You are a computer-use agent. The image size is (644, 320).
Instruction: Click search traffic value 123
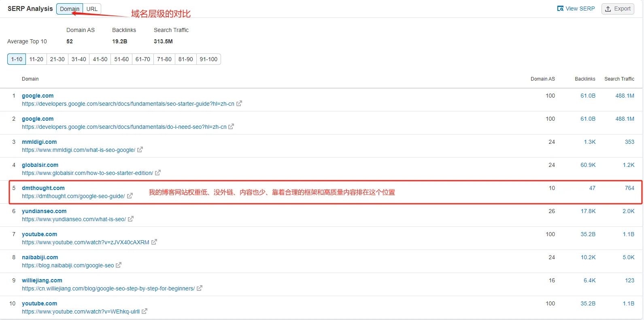pyautogui.click(x=629, y=280)
